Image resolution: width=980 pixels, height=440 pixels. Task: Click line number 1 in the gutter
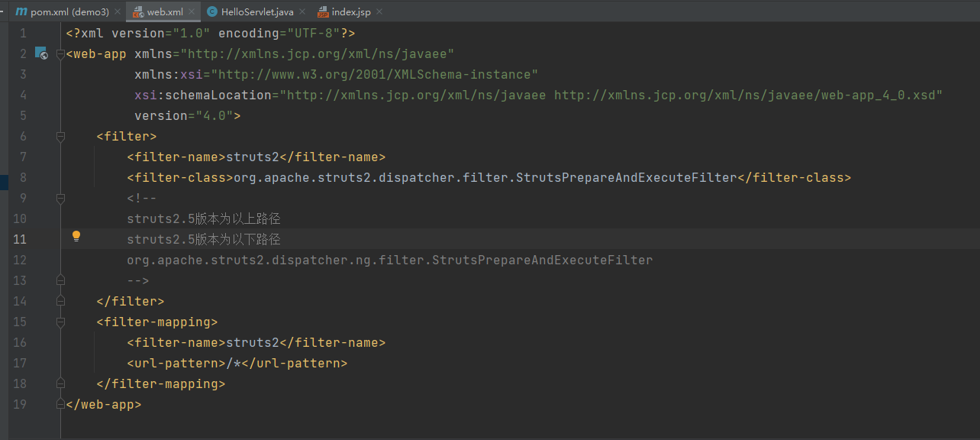point(23,33)
